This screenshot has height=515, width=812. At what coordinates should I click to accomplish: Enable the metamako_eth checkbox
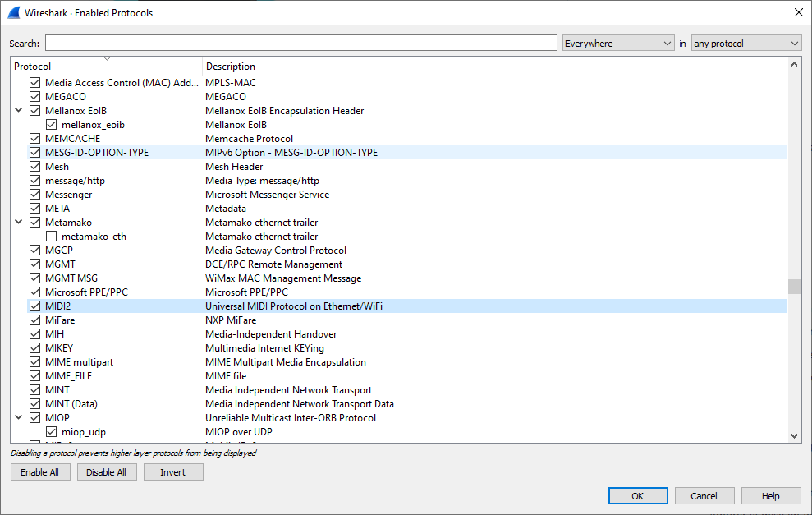click(x=51, y=237)
